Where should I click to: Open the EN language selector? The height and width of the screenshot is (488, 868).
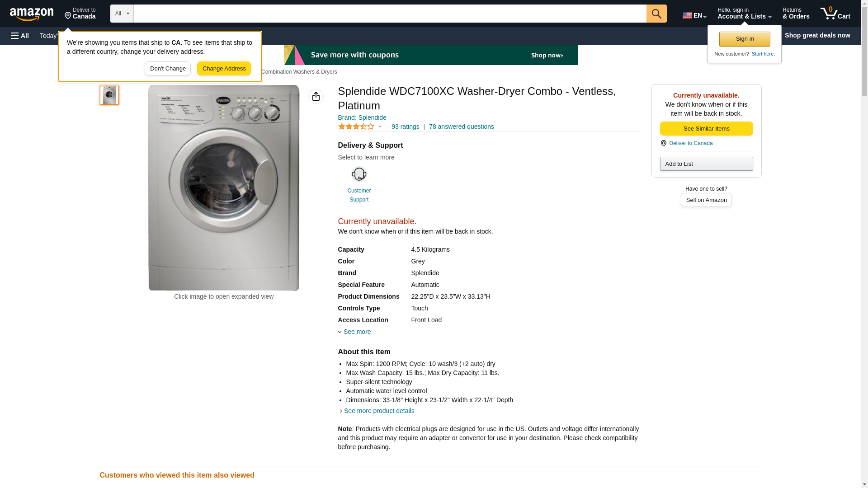point(694,15)
